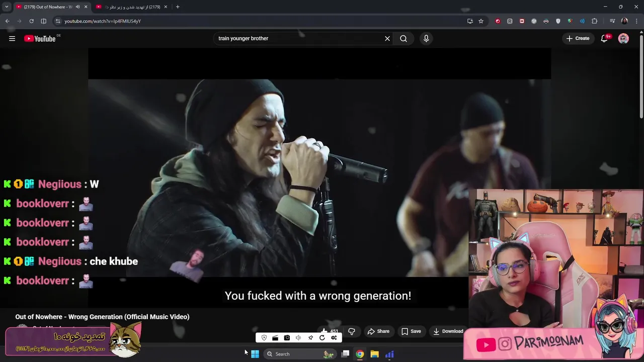Image resolution: width=644 pixels, height=362 pixels.
Task: Click the Create button
Action: click(578, 38)
